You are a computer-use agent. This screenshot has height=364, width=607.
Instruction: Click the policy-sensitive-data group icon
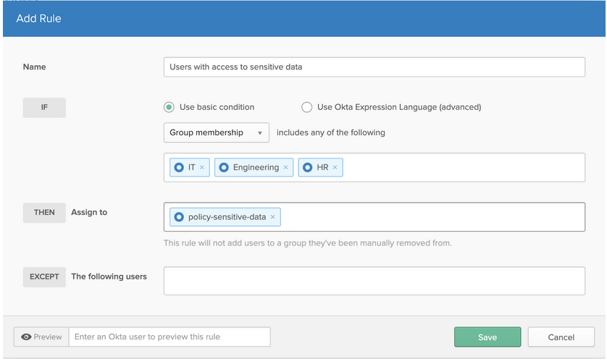[179, 217]
